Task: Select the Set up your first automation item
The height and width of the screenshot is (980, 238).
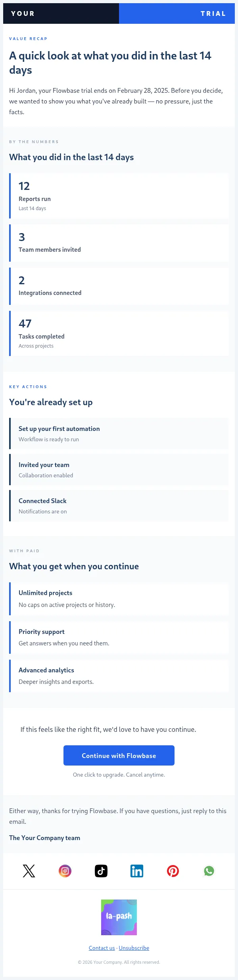Action: [119, 433]
